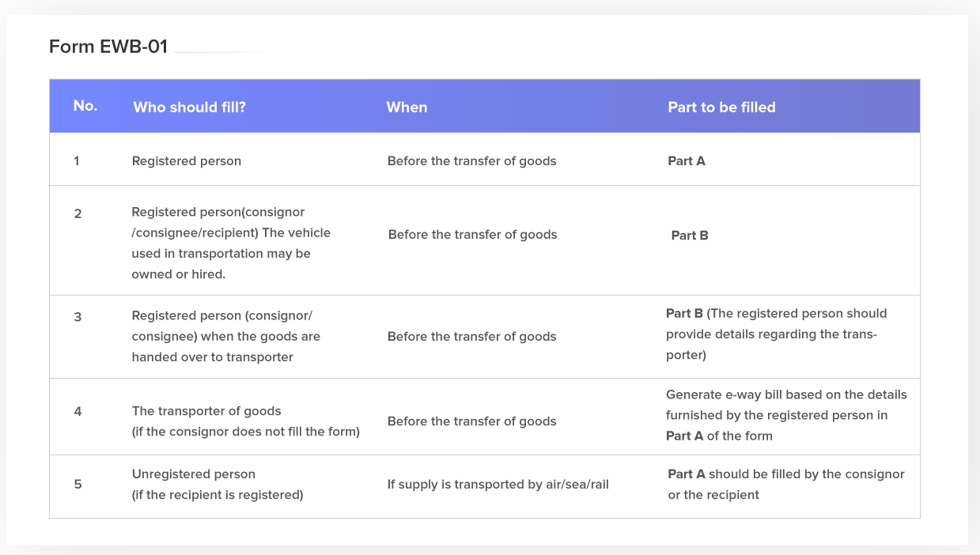Select the "details regarding the transporter" cell
The height and width of the screenshot is (555, 980).
click(x=775, y=334)
